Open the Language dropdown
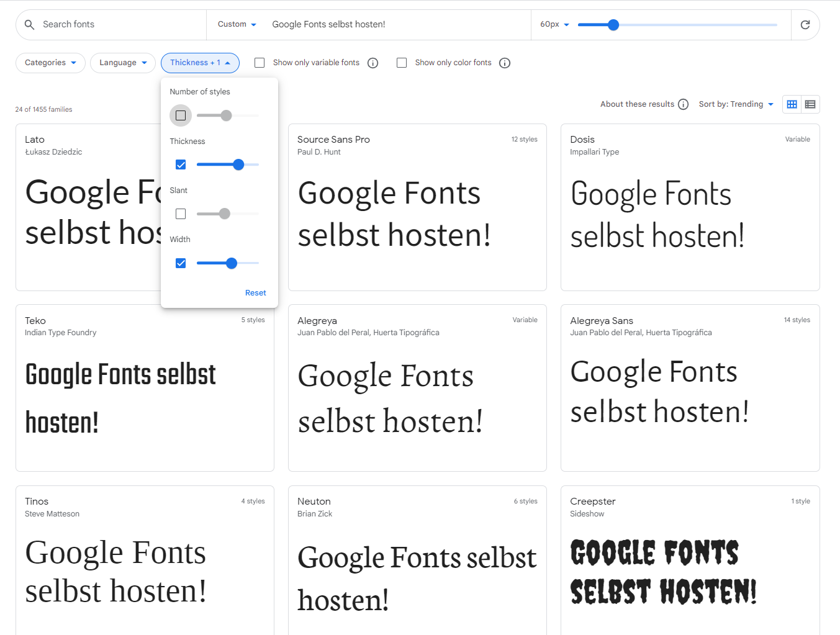This screenshot has width=840, height=635. point(123,63)
